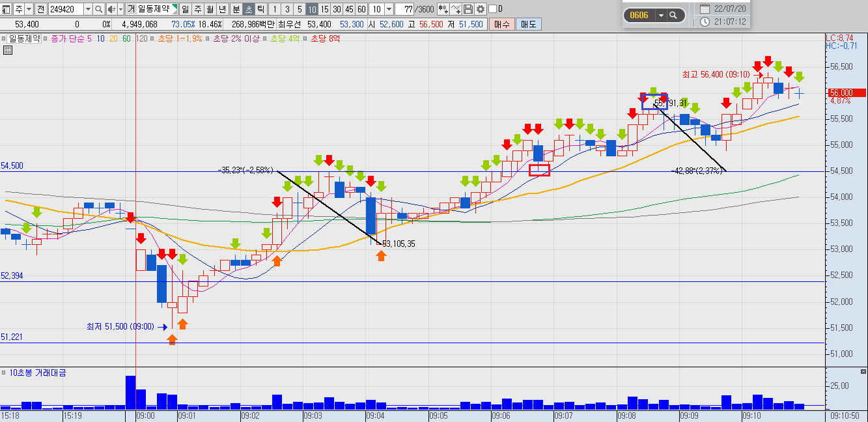Open the interval value 10 dropdown arrow

(x=389, y=9)
